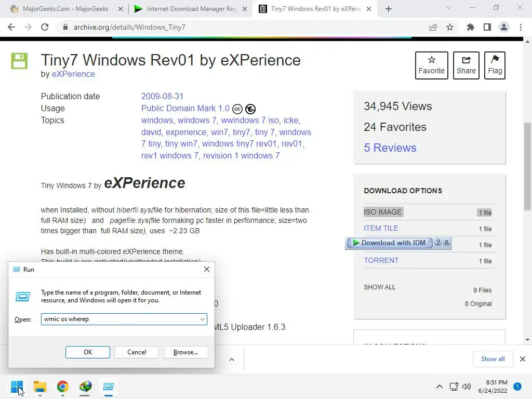The image size is (532, 399).
Task: Close the MajorGeeks.Com tab
Action: click(x=121, y=9)
